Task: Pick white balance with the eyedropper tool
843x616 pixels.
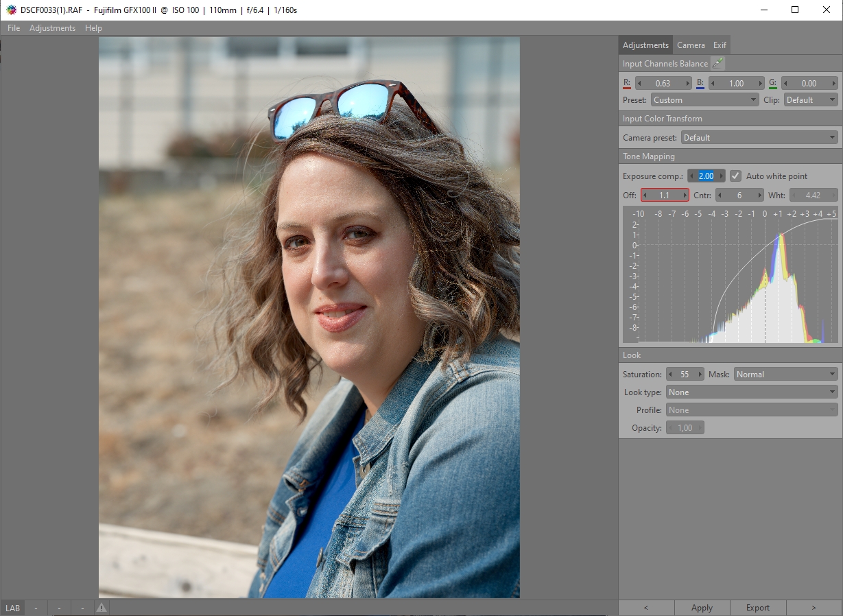Action: [717, 64]
